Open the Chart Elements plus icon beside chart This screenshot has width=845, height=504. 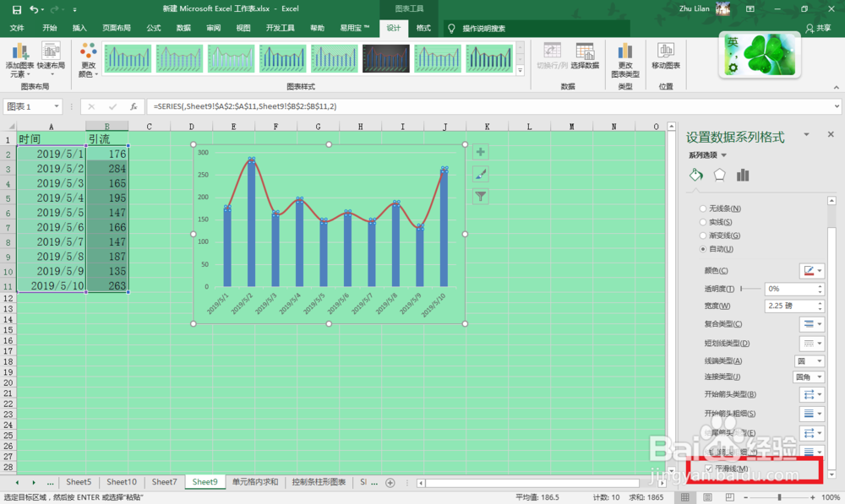(480, 152)
